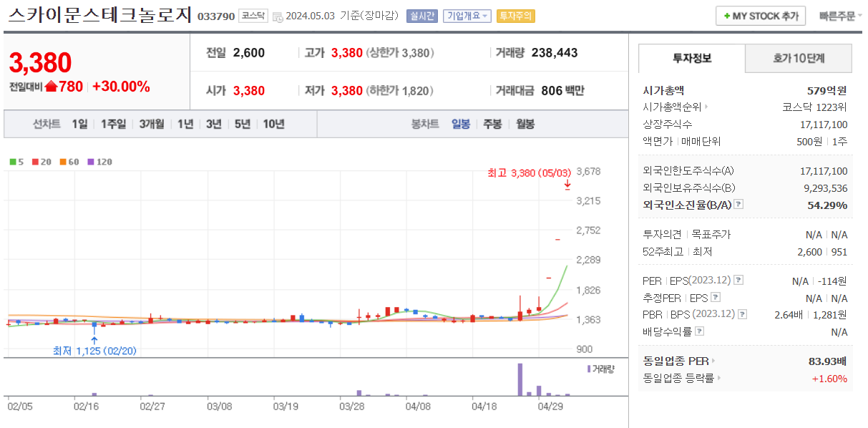Click the 거래대금 value 806 백만
This screenshot has height=428, width=868.
click(562, 91)
